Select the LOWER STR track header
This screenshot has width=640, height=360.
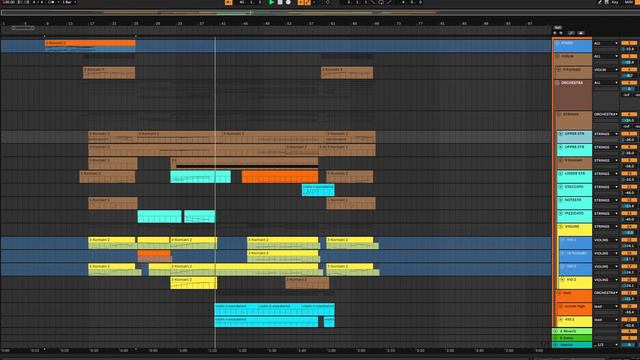(575, 176)
